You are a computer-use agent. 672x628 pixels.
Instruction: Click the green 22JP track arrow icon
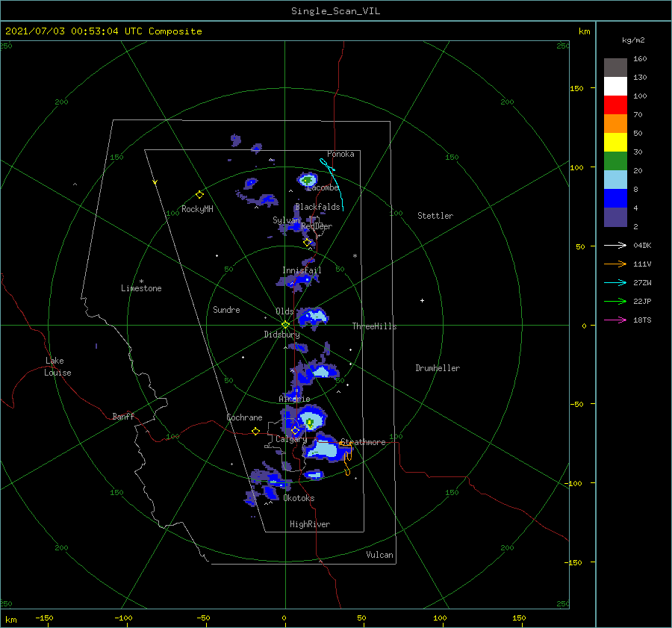click(615, 302)
